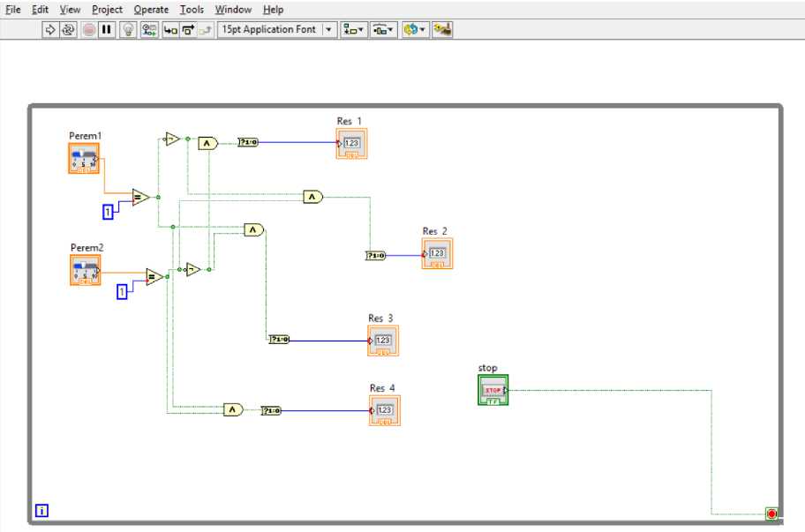Select the Perem1 slider control terminal
The image size is (805, 532).
tap(84, 158)
